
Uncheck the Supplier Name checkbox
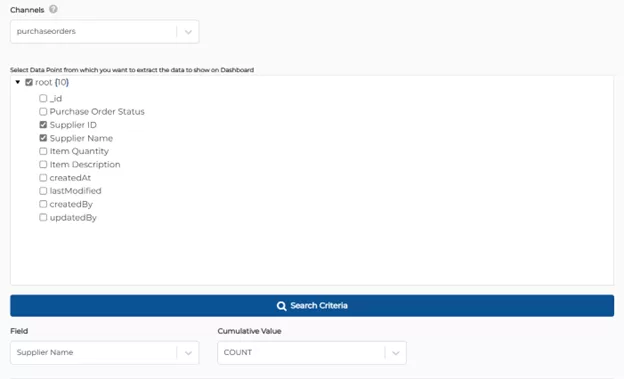[43, 138]
